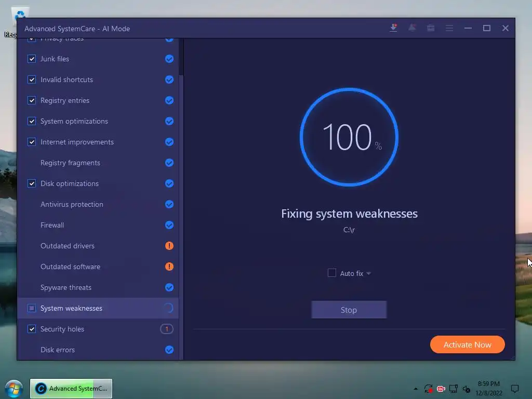Select the Disk errors row label
The image size is (532, 399).
point(58,350)
